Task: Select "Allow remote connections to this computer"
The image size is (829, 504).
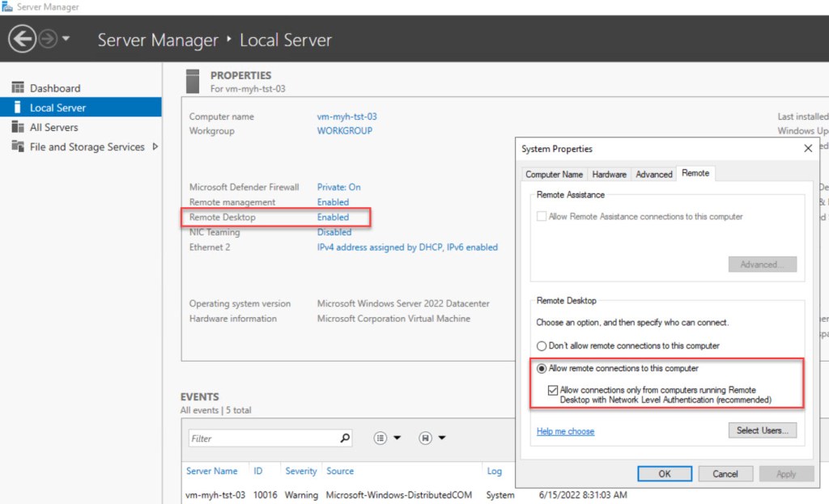Action: 542,368
